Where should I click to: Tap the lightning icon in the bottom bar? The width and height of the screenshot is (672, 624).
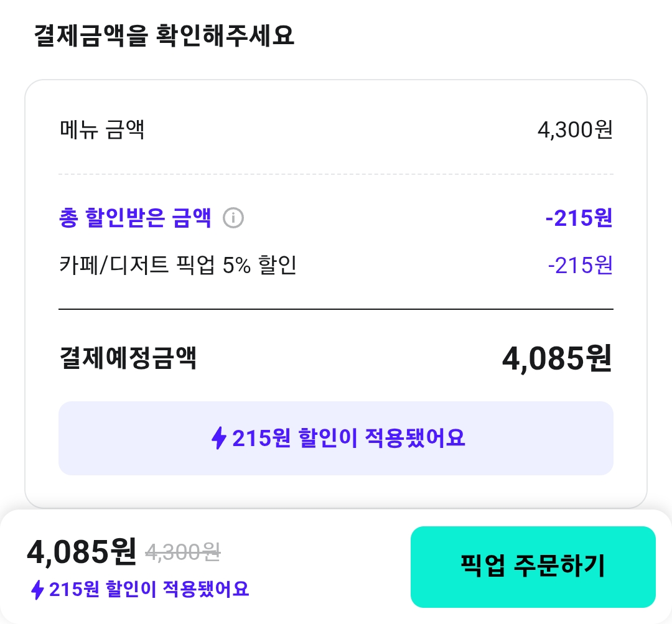point(37,589)
